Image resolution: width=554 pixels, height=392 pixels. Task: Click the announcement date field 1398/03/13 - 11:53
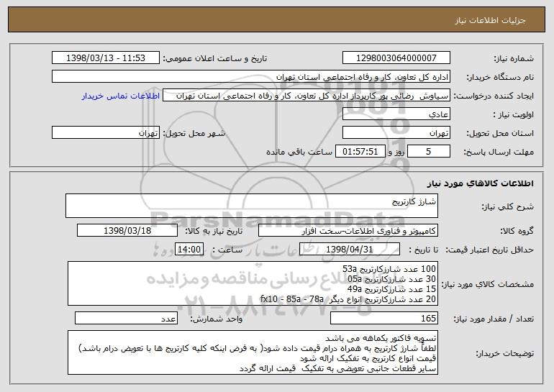point(106,58)
